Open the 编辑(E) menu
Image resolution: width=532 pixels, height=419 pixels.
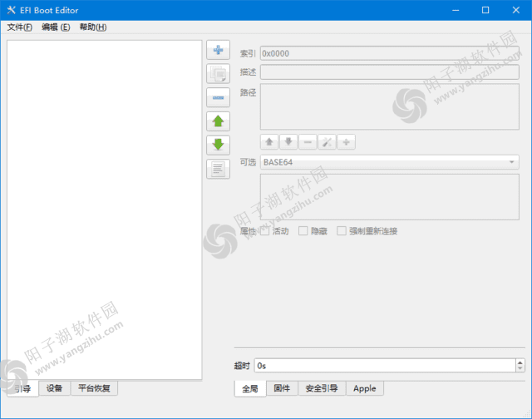coord(56,27)
